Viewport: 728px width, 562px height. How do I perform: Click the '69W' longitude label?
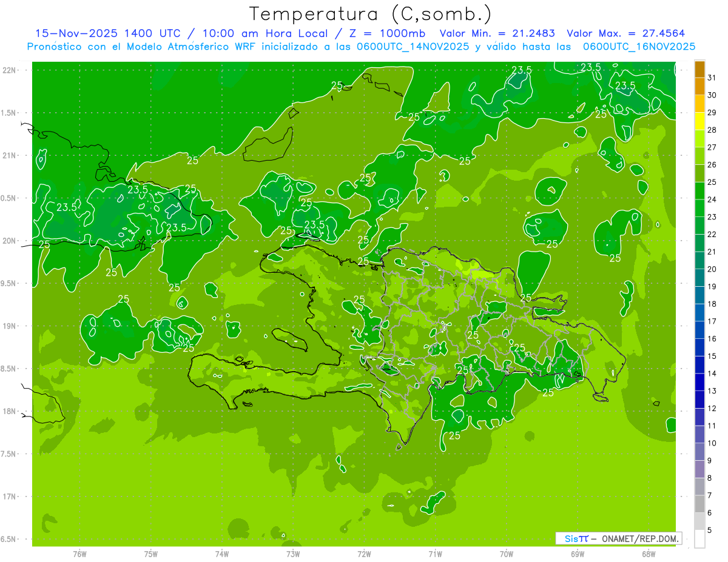[578, 554]
